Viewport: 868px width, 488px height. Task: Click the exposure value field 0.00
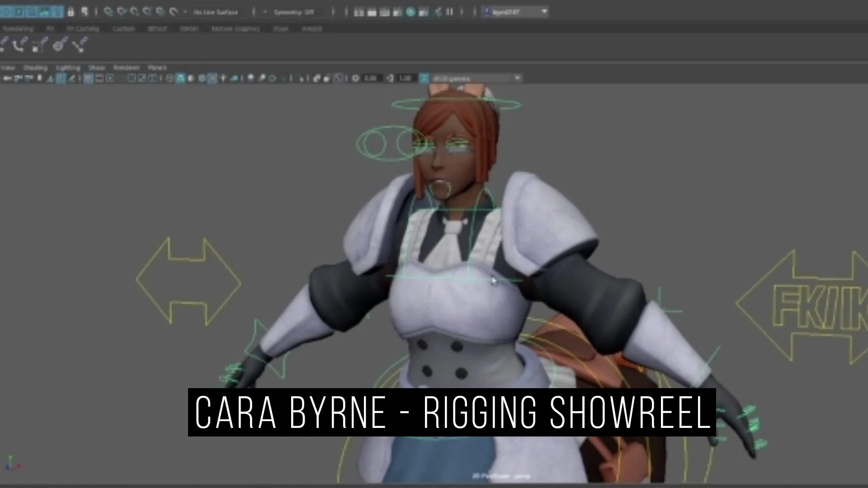coord(370,79)
